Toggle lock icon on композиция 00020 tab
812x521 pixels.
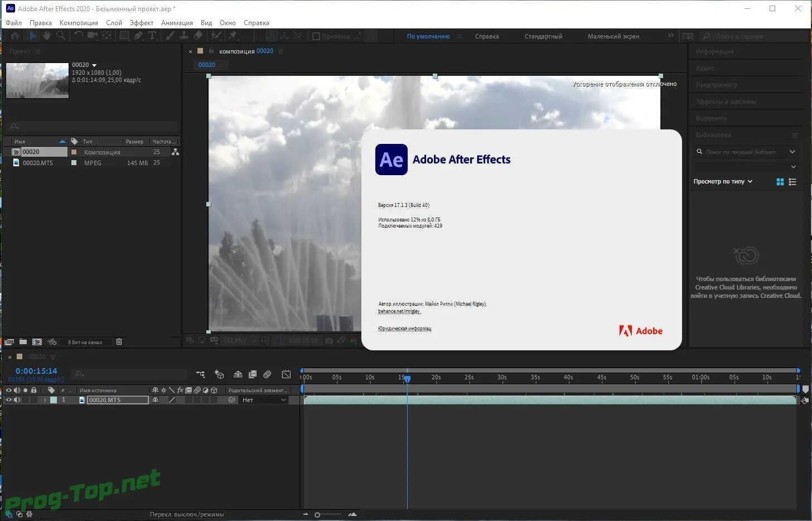(x=211, y=51)
